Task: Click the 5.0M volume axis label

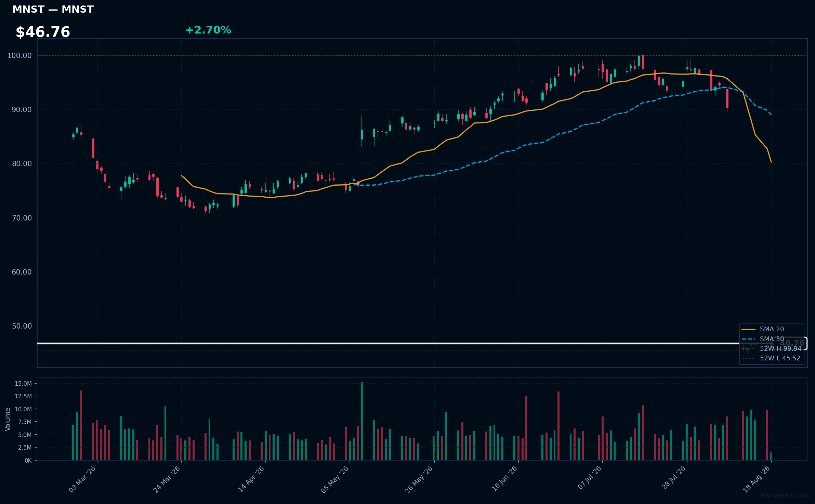Action: [25, 435]
